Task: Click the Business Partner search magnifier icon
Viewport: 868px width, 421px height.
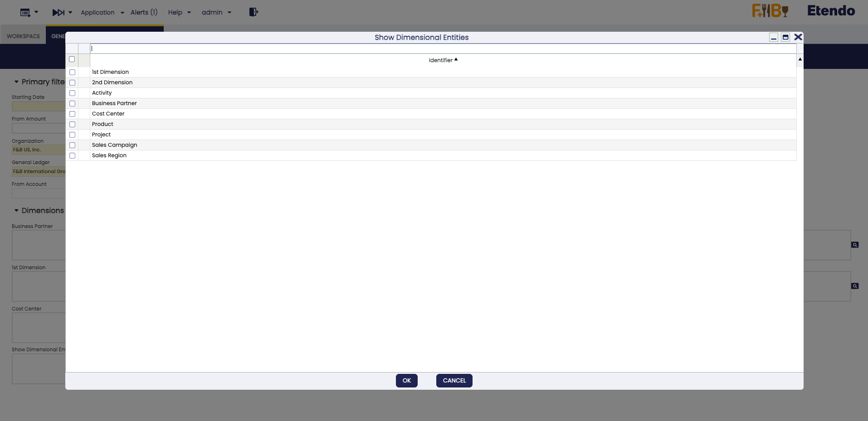Action: [854, 245]
